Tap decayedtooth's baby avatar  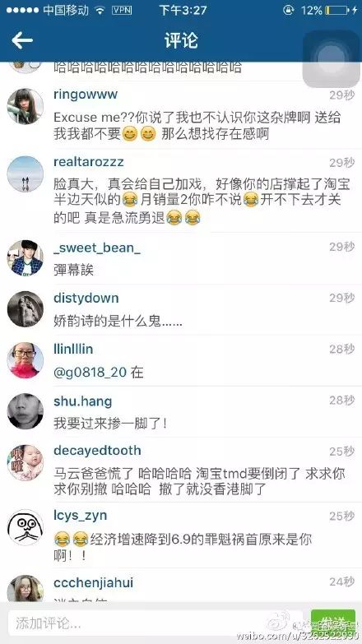[25, 462]
